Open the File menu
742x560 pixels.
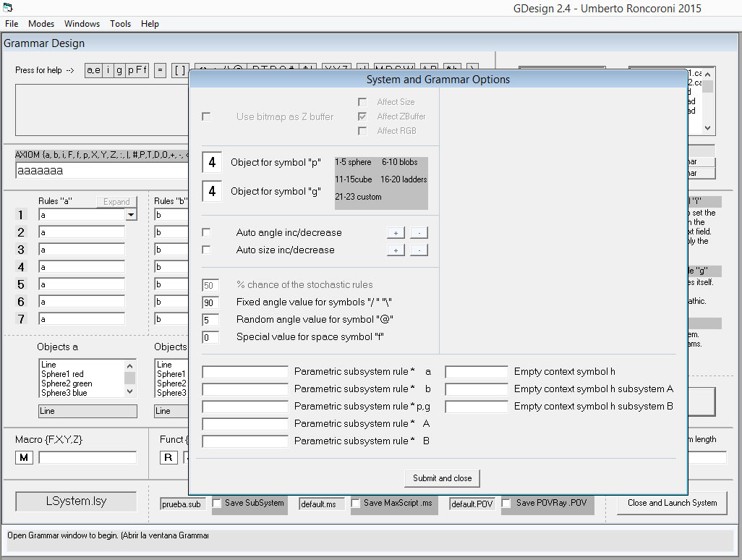[12, 24]
